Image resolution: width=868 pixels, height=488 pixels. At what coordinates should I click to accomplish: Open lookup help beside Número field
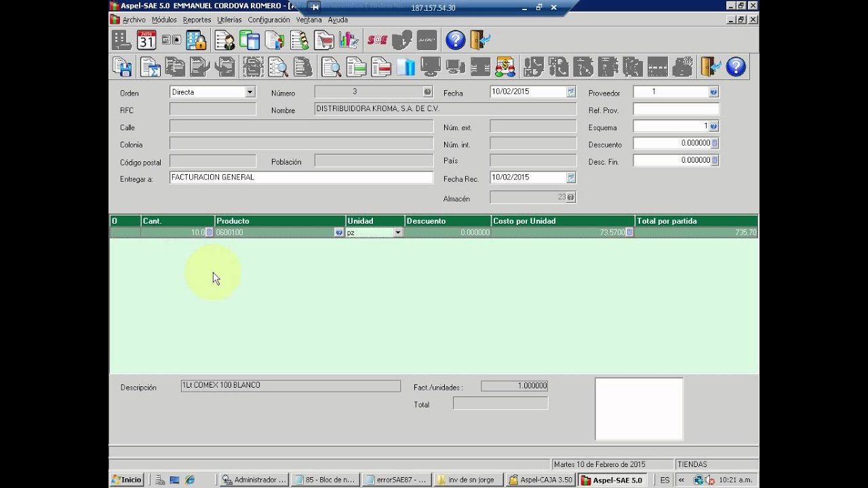pyautogui.click(x=427, y=91)
